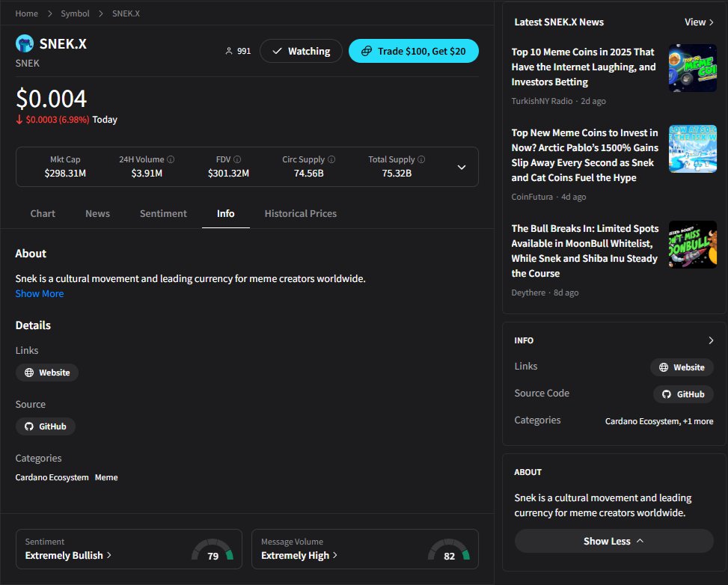728x585 pixels.
Task: Click the Total Supply info icon
Action: pyautogui.click(x=421, y=159)
